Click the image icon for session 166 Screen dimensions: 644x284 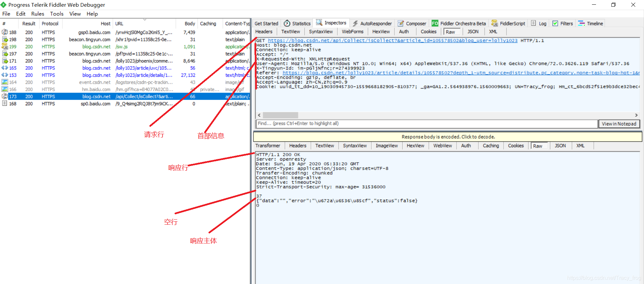click(x=5, y=89)
